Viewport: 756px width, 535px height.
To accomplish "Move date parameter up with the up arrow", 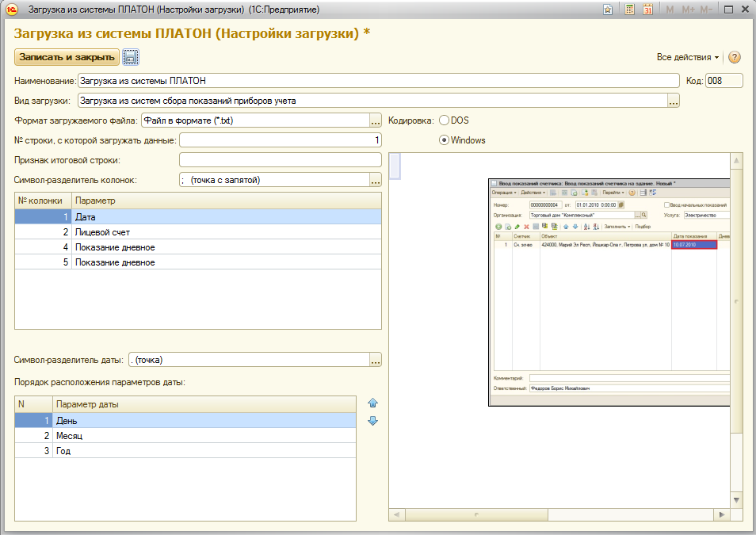I will (x=372, y=403).
